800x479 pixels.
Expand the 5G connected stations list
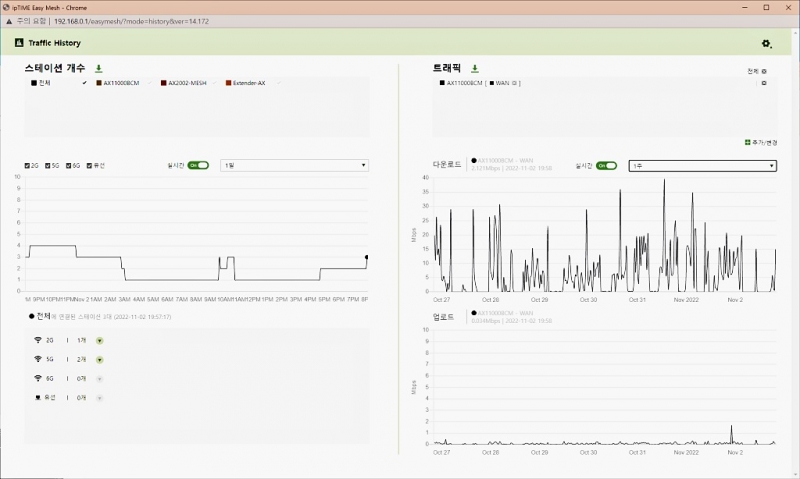coord(100,359)
